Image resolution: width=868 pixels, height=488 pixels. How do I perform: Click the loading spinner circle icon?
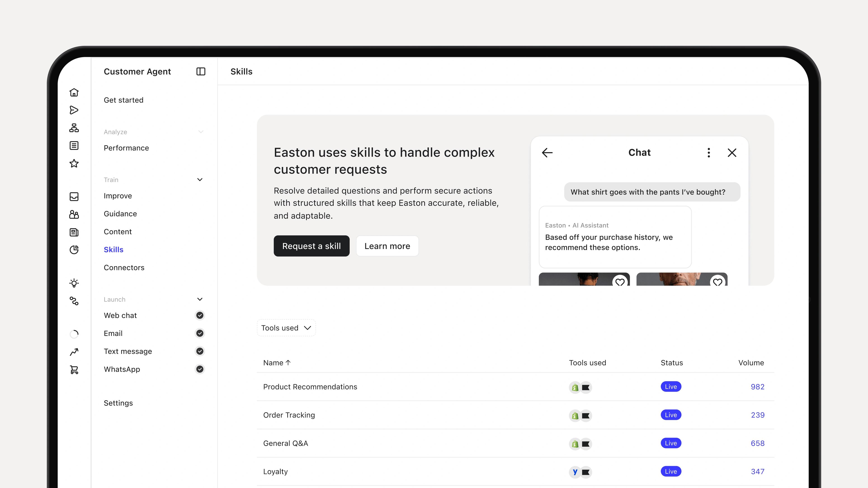tap(74, 334)
